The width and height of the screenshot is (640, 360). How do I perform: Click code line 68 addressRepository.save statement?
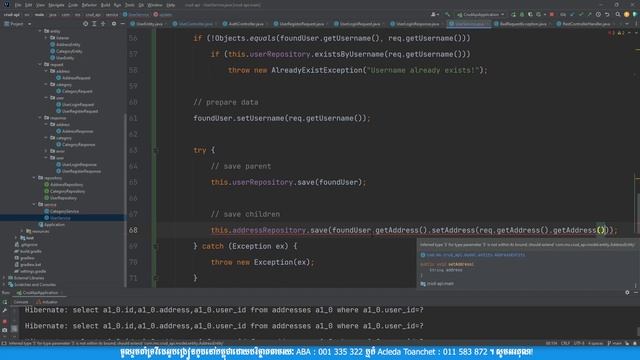pos(414,230)
